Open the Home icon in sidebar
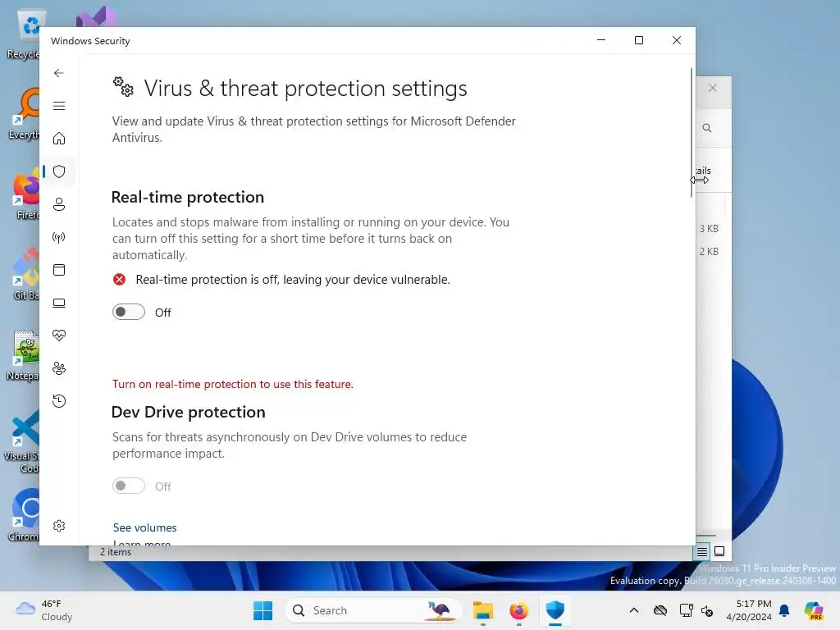The image size is (840, 630). 59,139
